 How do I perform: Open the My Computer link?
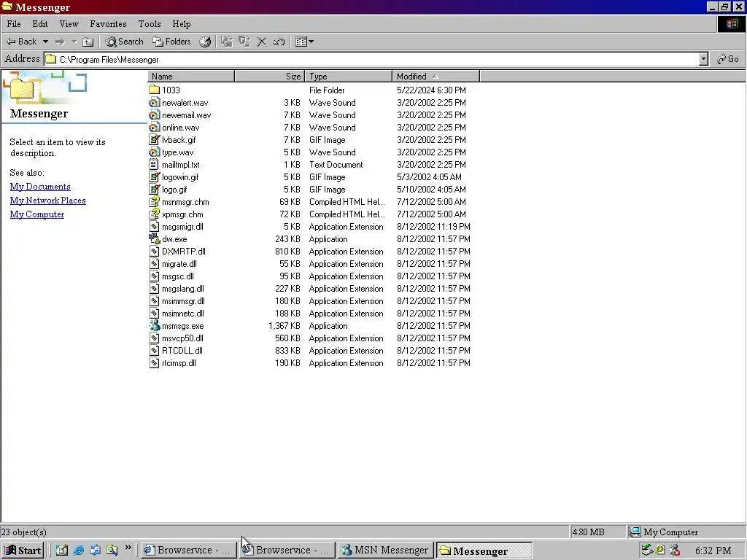[37, 214]
